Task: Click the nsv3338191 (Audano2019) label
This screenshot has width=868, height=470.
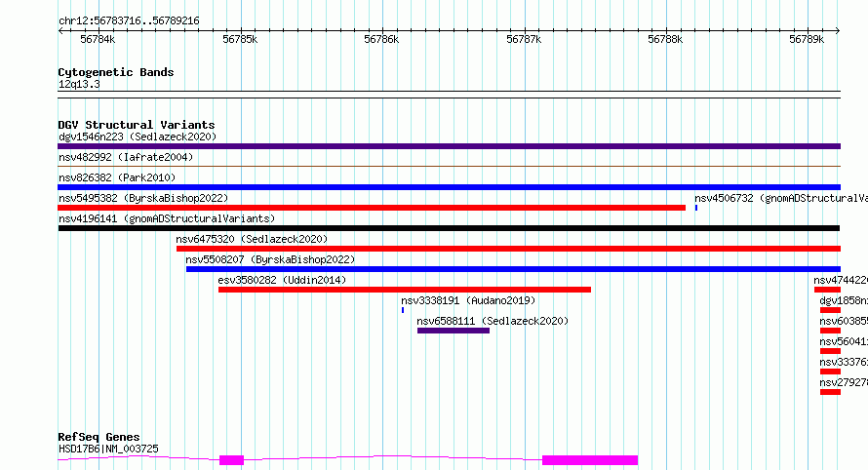Action: 468,300
